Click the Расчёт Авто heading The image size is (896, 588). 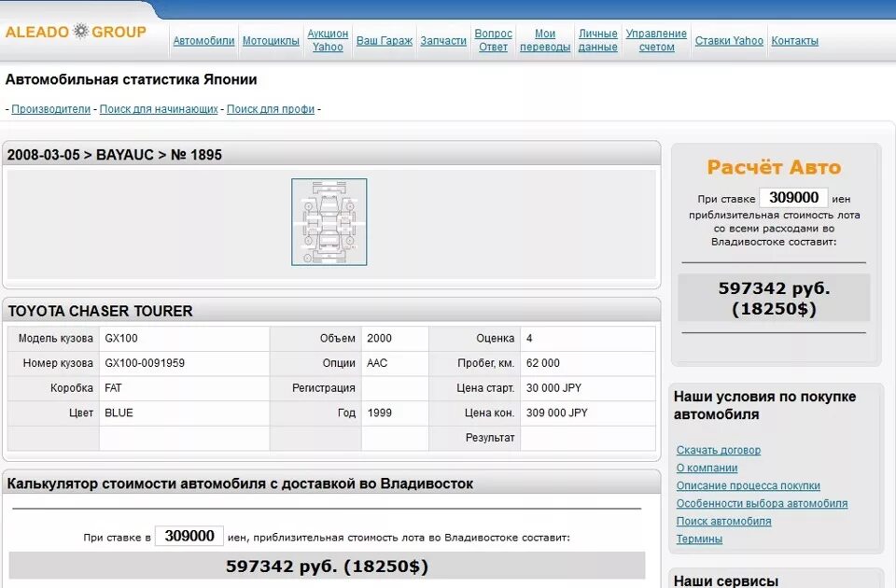[774, 167]
